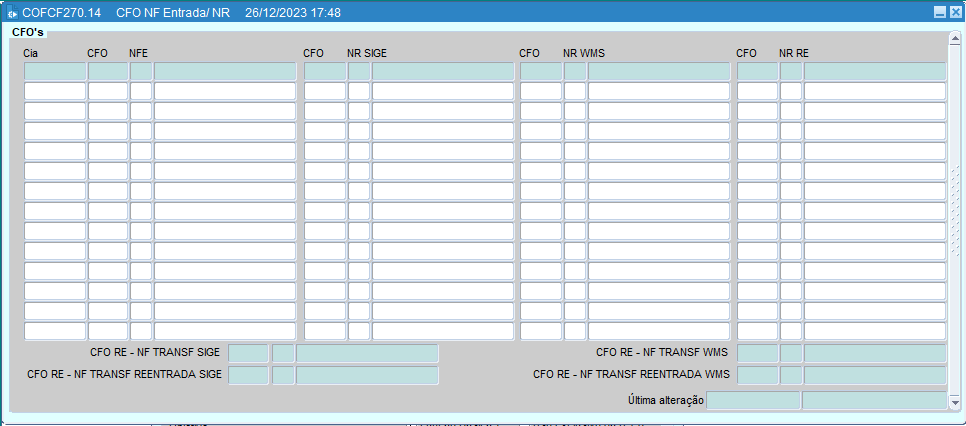Click first Última alteração field

pos(753,400)
